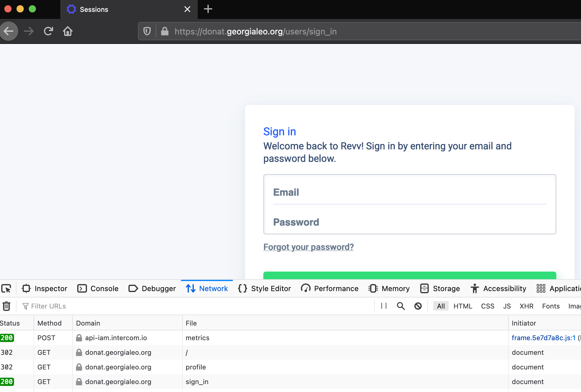Screen dimensions: 581x392
Task: Select the Network panel tab
Action: 207,288
